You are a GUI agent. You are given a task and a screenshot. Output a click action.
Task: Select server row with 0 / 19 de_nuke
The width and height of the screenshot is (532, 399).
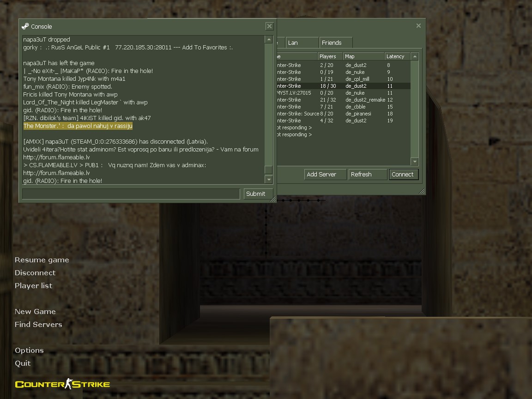[x=344, y=72]
